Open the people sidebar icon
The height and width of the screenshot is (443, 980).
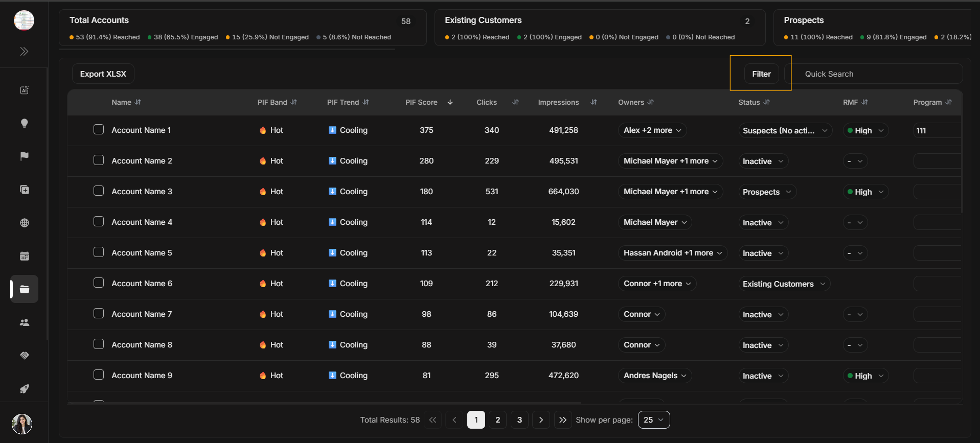[24, 322]
